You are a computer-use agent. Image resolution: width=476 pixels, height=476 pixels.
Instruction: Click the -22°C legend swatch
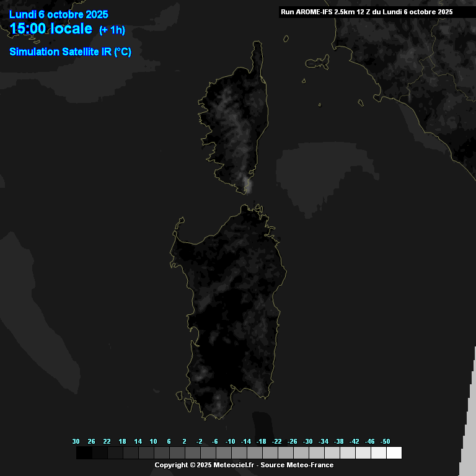(x=285, y=453)
